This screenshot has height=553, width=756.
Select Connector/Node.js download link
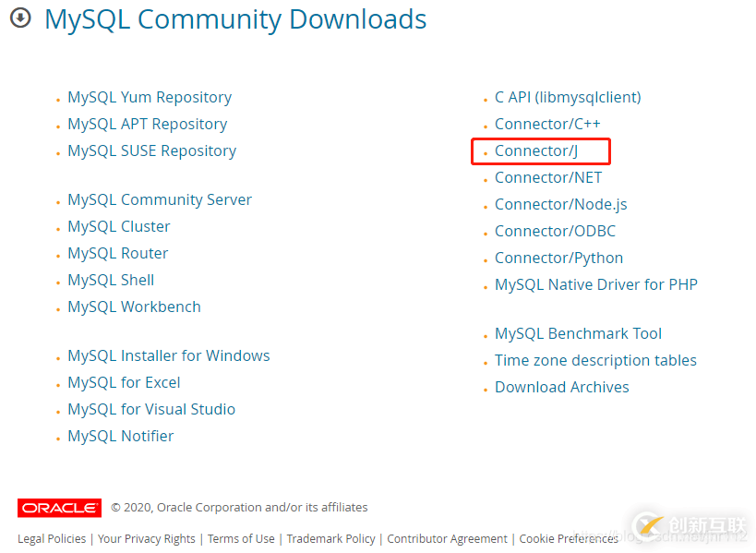pyautogui.click(x=560, y=204)
